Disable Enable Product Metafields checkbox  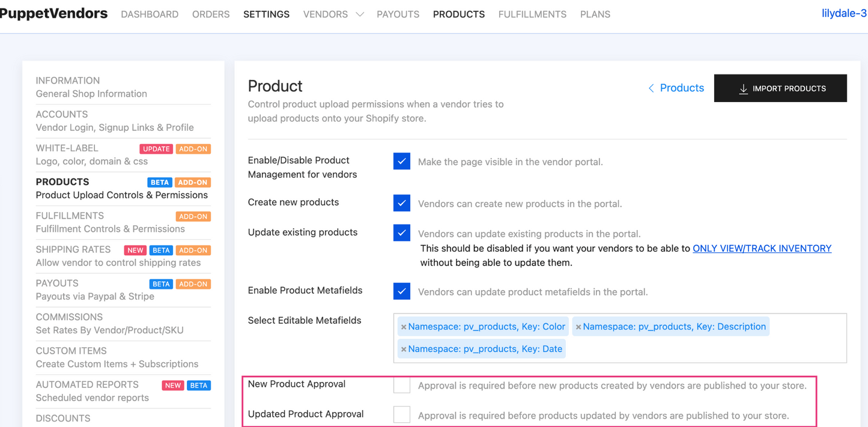click(x=402, y=291)
